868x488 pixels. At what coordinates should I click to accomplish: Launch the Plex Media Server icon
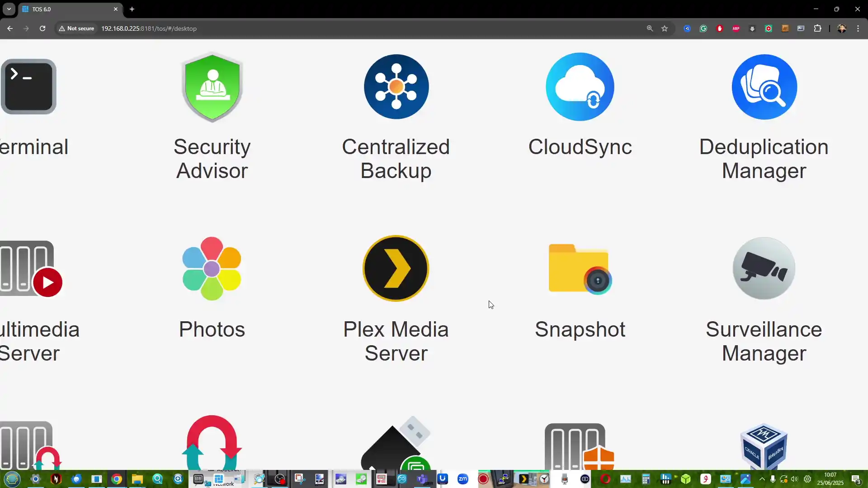[396, 268]
